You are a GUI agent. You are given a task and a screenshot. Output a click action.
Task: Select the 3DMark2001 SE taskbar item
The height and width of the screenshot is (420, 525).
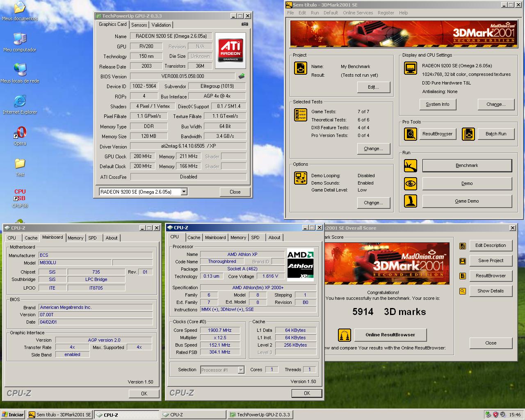coord(60,415)
